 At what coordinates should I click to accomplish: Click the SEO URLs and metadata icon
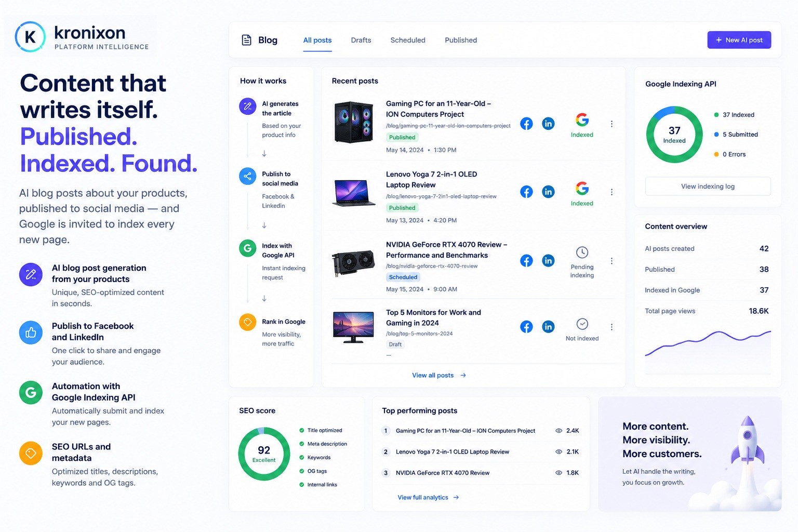pos(31,453)
